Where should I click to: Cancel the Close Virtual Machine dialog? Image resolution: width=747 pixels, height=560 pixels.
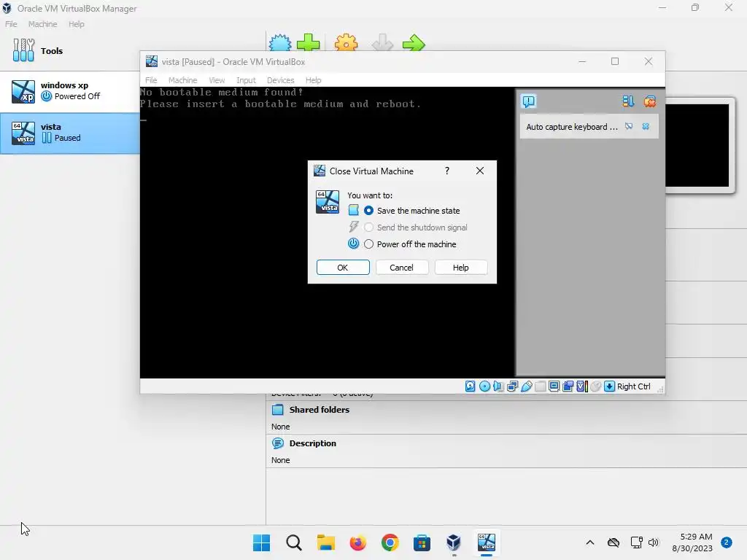tap(402, 268)
